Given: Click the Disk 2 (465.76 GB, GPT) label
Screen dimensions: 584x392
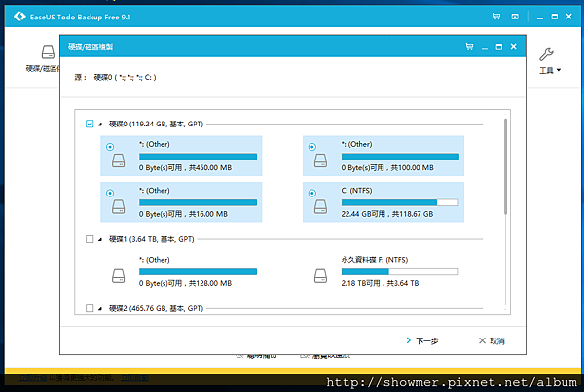Looking at the screenshot, I should 156,308.
